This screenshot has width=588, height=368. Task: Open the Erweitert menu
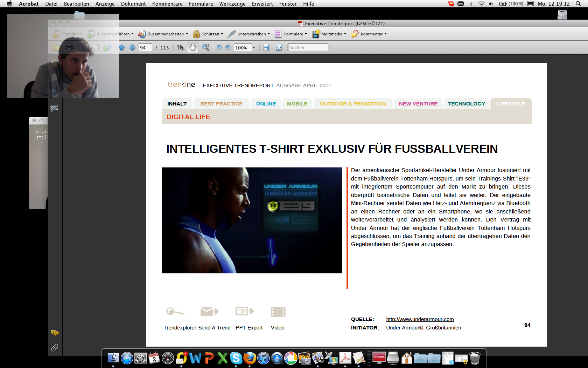point(262,4)
